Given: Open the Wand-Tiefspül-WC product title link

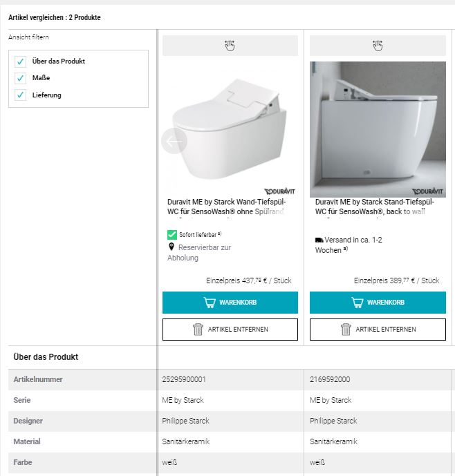Looking at the screenshot, I should tap(227, 207).
